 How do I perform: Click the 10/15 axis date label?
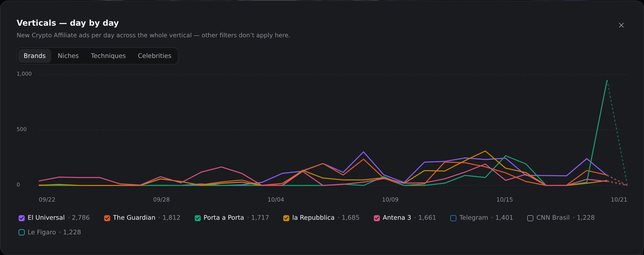click(504, 200)
